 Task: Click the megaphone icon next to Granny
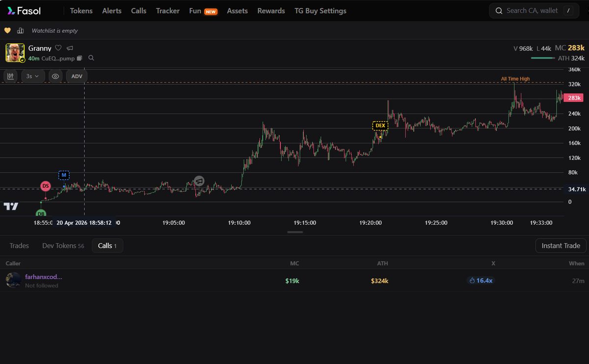point(70,48)
